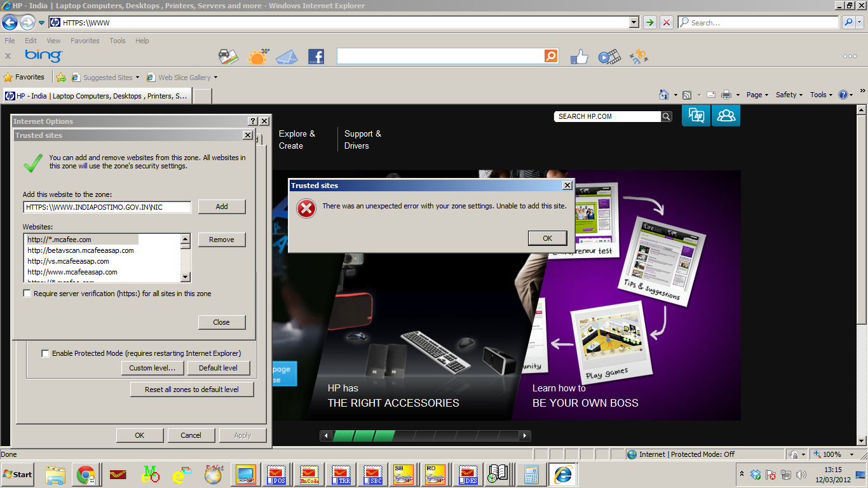868x488 pixels.
Task: Click the red Stop button beside address bar
Action: point(666,22)
